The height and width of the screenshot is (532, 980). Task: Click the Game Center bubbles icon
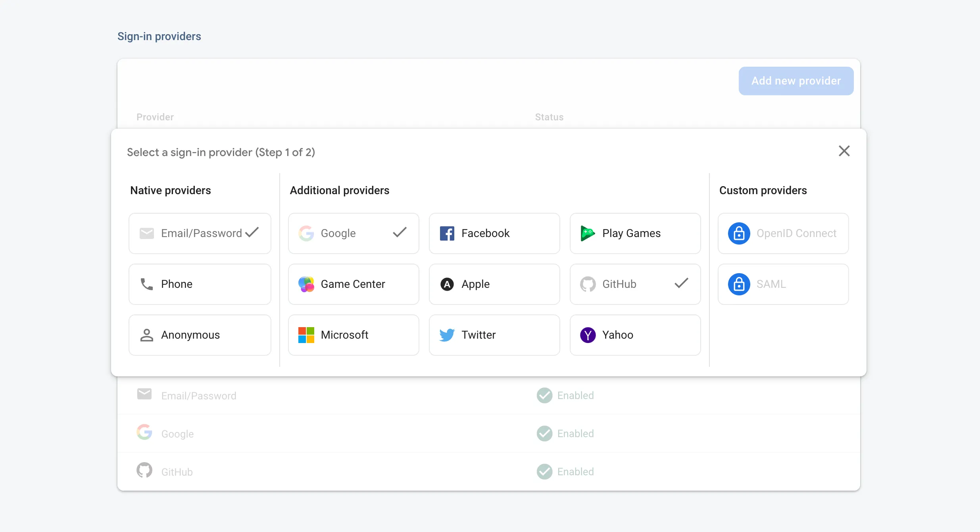pos(306,284)
